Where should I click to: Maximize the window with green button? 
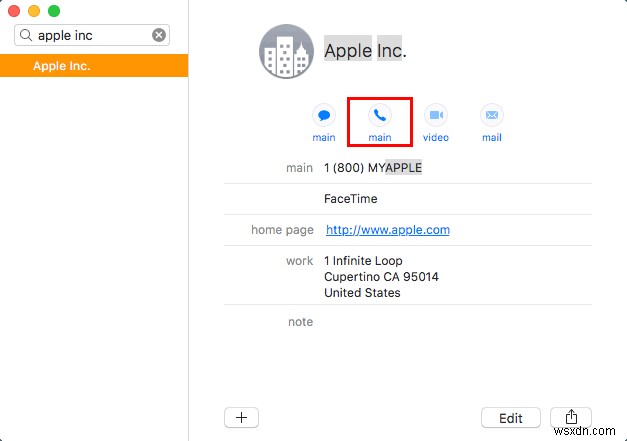(54, 11)
